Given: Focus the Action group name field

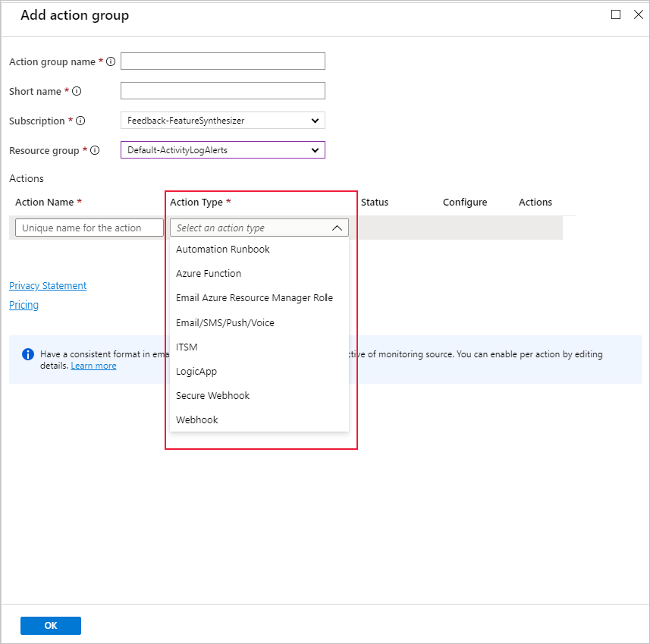Looking at the screenshot, I should click(223, 61).
